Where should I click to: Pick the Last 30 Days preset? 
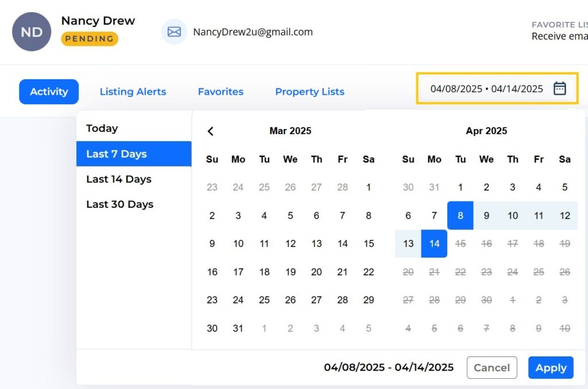(x=120, y=204)
